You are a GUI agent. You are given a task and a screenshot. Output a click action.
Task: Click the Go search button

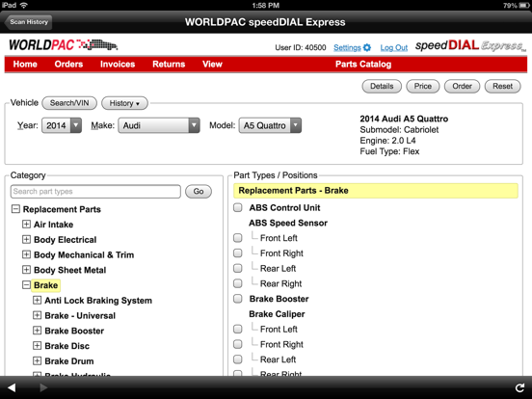click(199, 192)
